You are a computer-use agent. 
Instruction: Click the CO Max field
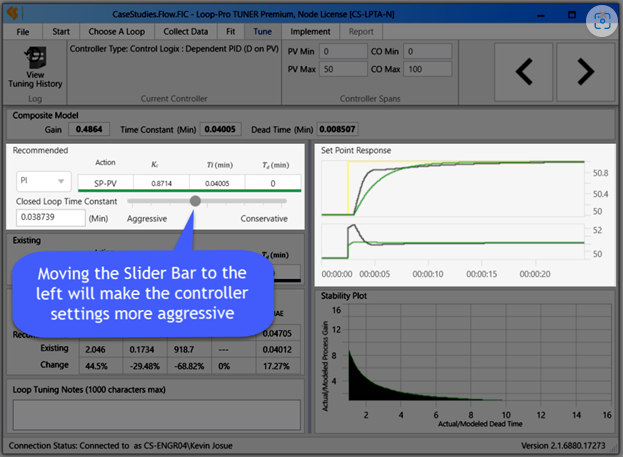click(x=428, y=69)
